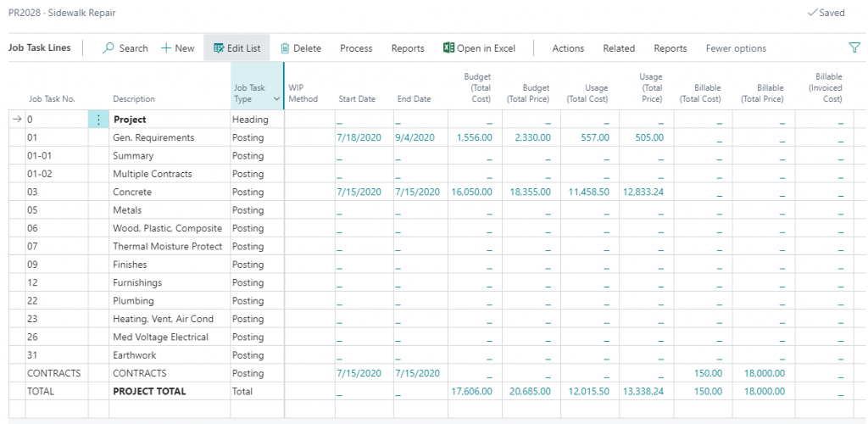
Task: Click the Saved status indicator
Action: point(826,13)
